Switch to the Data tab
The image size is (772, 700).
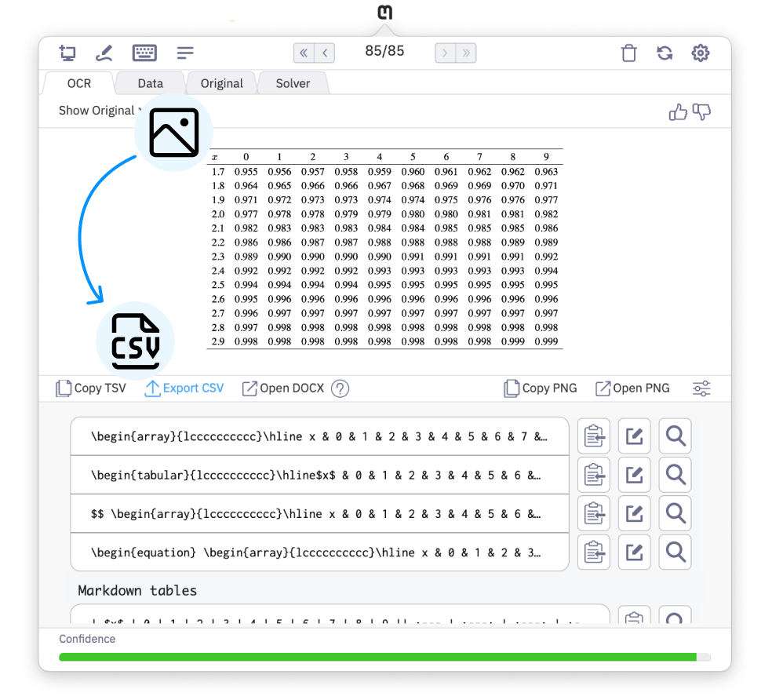tap(150, 82)
